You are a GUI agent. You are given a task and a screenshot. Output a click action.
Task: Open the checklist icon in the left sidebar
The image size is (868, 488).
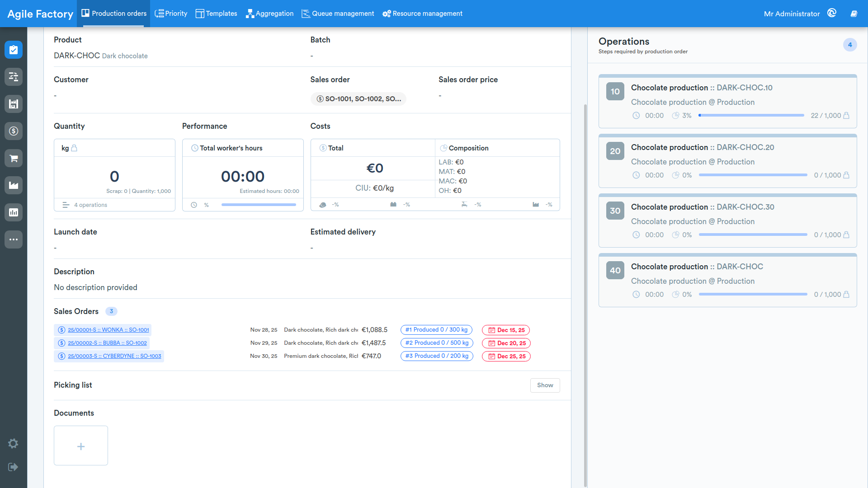click(14, 50)
